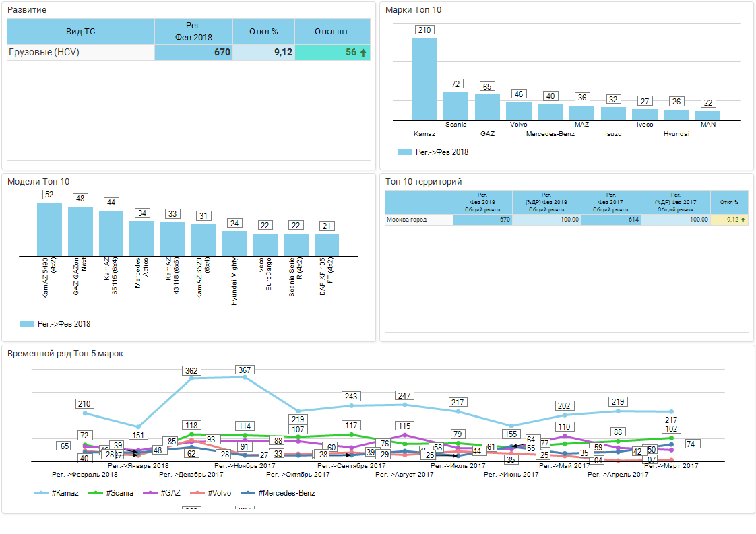756x534 pixels.
Task: Click the DAF XF 105 FT bar labeled 21
Action: point(327,245)
